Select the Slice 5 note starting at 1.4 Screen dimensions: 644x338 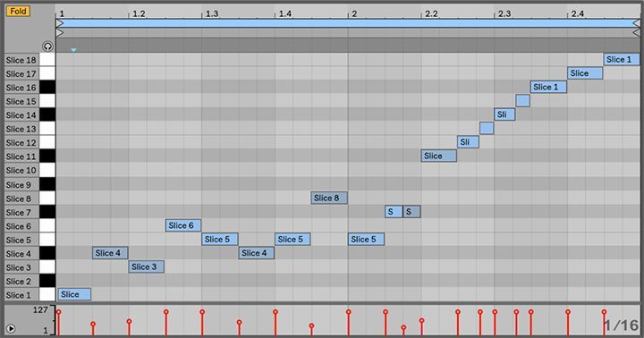click(x=292, y=240)
